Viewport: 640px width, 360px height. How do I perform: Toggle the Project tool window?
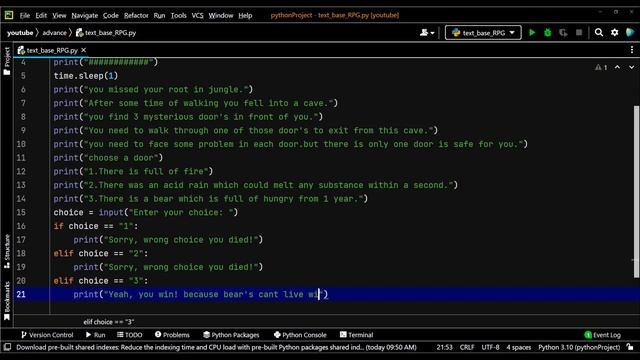click(x=7, y=60)
